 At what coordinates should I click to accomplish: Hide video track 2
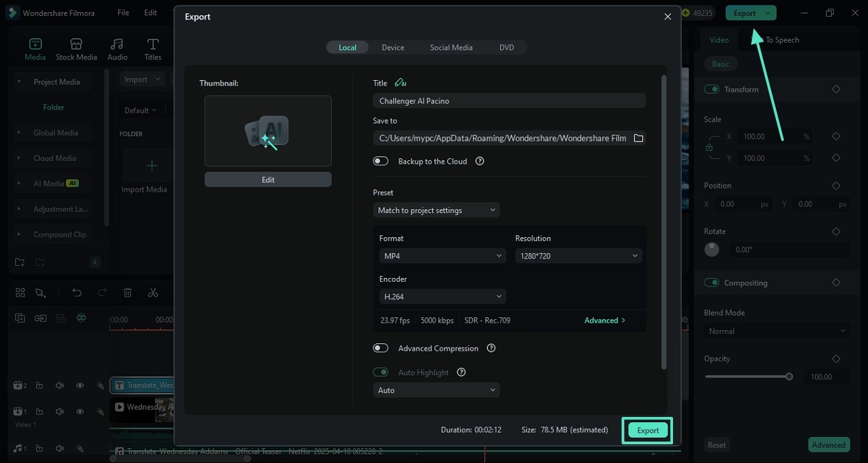tap(79, 385)
